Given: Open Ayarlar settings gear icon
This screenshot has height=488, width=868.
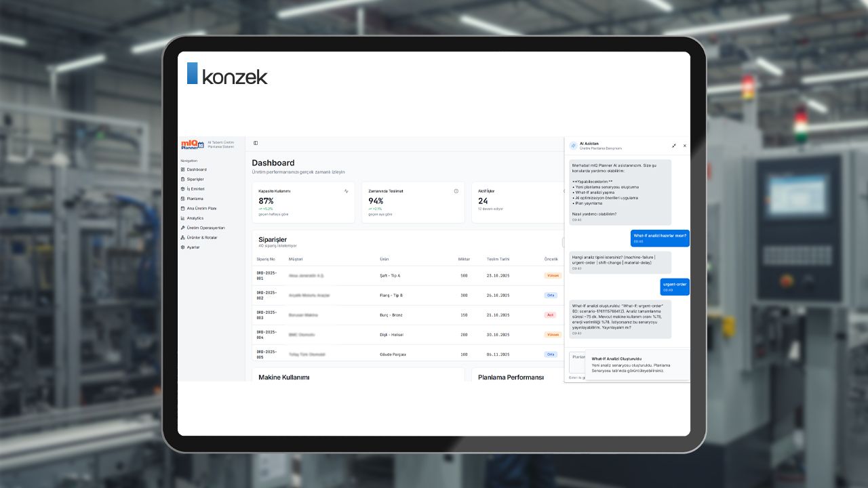Looking at the screenshot, I should (182, 247).
